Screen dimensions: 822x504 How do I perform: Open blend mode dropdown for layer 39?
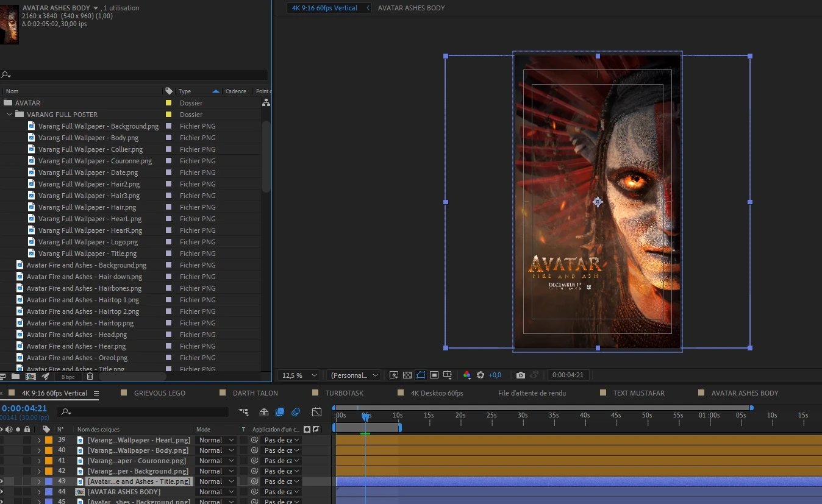click(216, 440)
